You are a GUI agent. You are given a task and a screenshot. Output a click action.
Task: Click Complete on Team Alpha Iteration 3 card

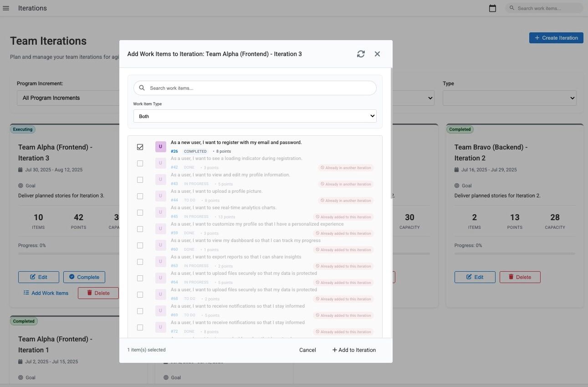click(84, 277)
